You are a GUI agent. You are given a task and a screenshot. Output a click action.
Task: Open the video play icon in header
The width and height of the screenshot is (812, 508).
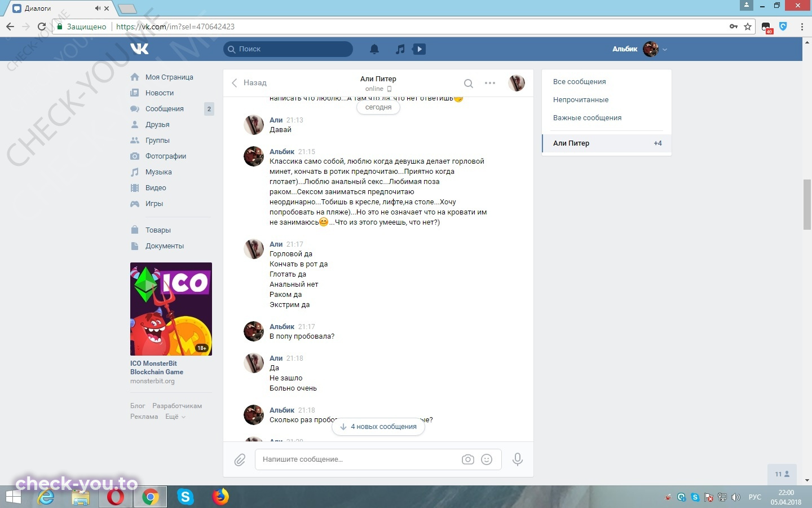pyautogui.click(x=419, y=49)
